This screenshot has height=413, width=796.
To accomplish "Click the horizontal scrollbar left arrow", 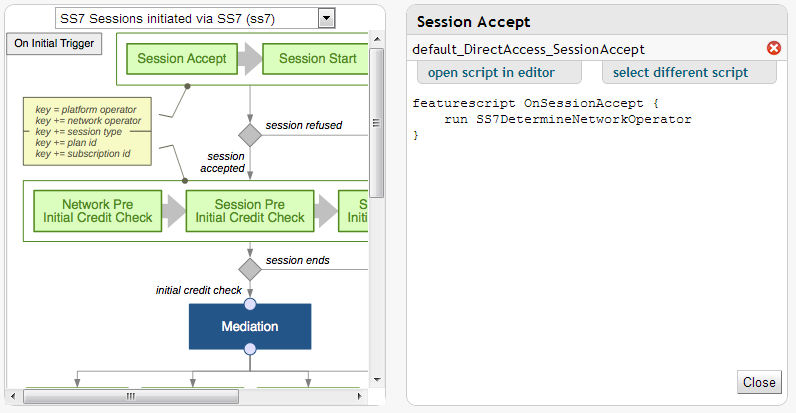I will coord(14,396).
